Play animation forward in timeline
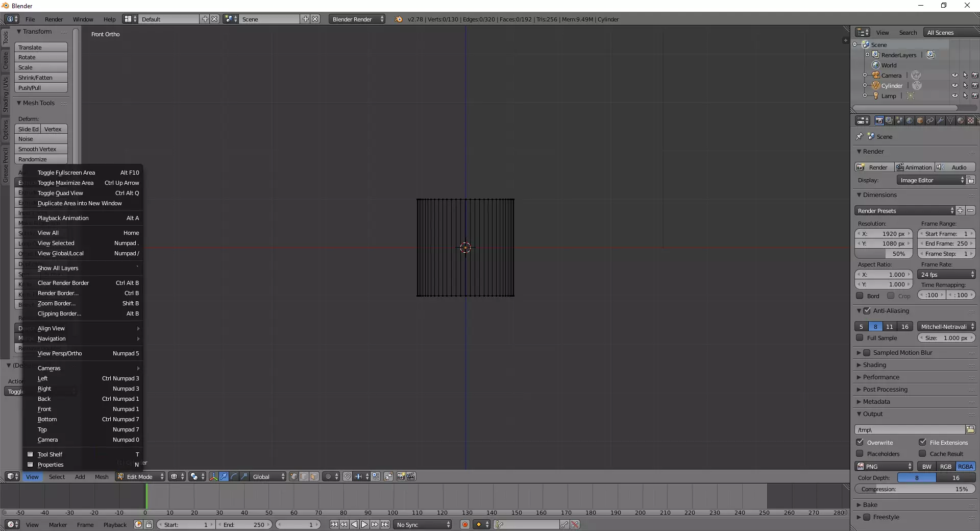Viewport: 980px width, 531px height. click(364, 524)
